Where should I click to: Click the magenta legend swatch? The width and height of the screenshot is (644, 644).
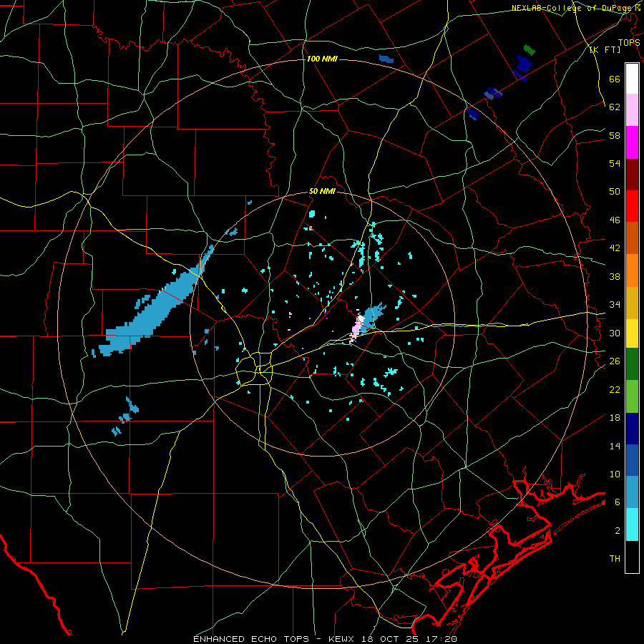[x=632, y=142]
